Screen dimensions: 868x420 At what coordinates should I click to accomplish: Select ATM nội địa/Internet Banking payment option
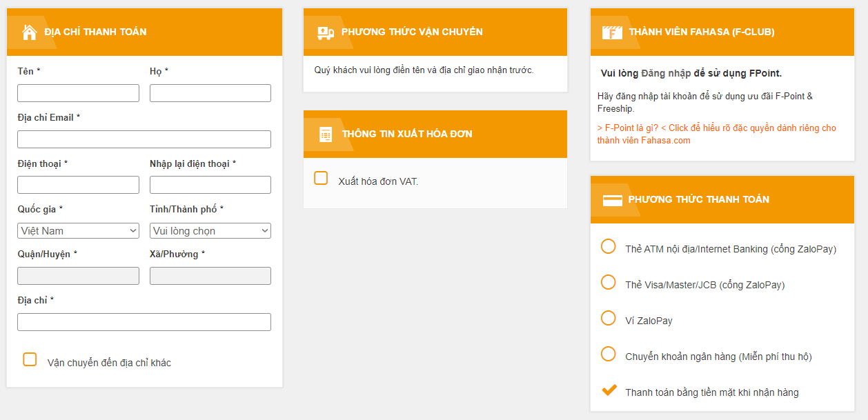608,246
